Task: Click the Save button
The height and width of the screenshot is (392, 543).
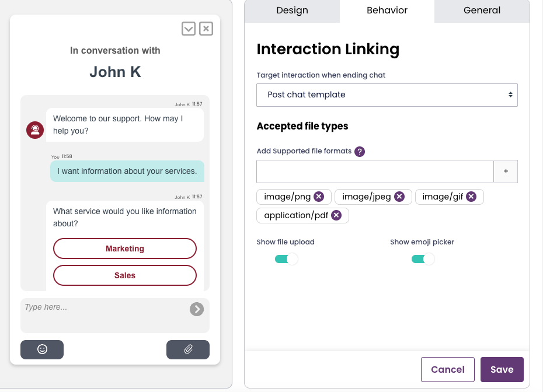Action: pos(502,369)
